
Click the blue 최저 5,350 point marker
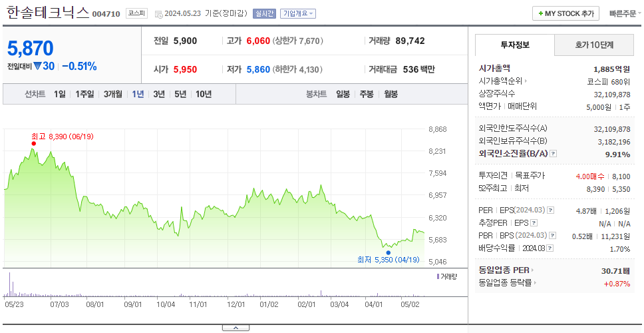pos(388,253)
